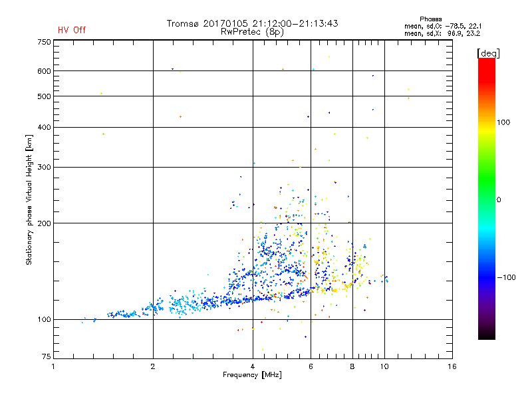Screen dimensions: 532x399
Task: Click the x-axis '16' frequency label
Action: point(452,366)
